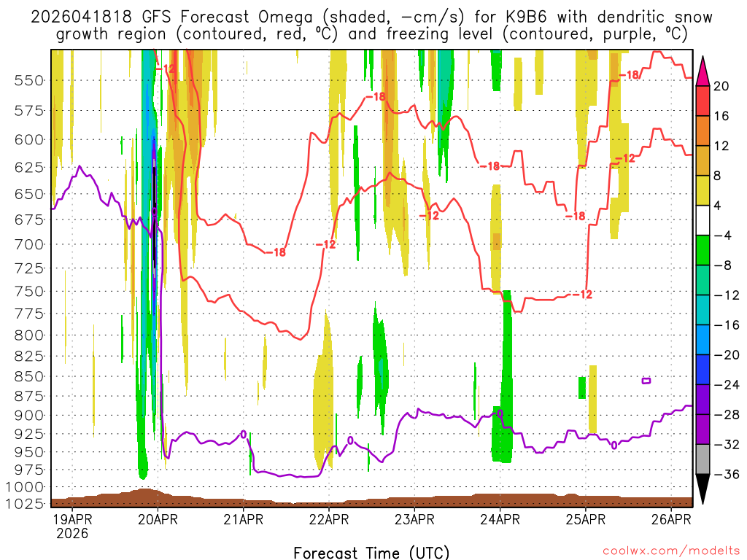Select the colorbar value -32
Image resolution: width=747 pixels, height=560 pixels.
[x=727, y=444]
